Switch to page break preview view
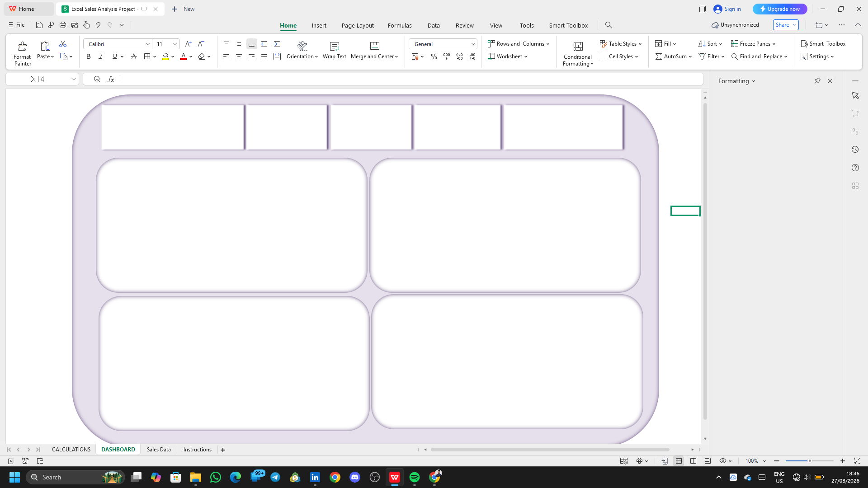 pyautogui.click(x=693, y=461)
